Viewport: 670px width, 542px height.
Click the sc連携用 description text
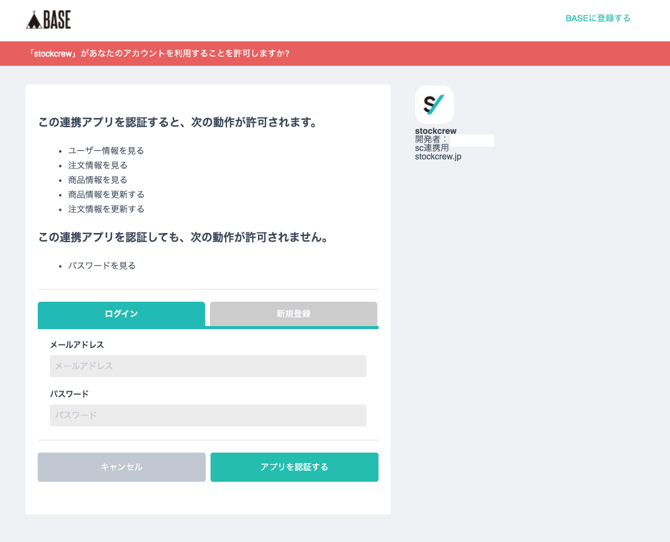pyautogui.click(x=432, y=148)
